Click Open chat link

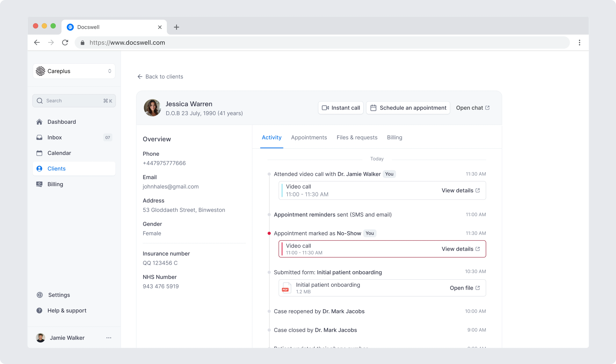pyautogui.click(x=472, y=108)
